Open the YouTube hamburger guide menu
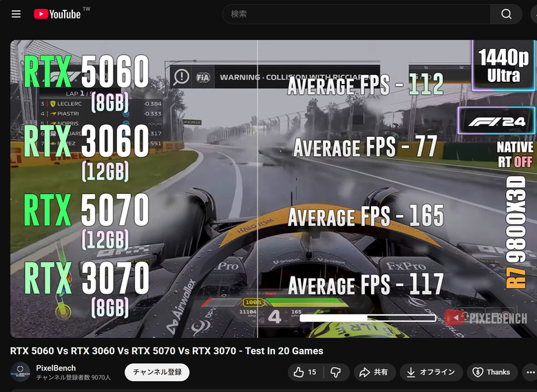The height and width of the screenshot is (392, 537). 16,14
